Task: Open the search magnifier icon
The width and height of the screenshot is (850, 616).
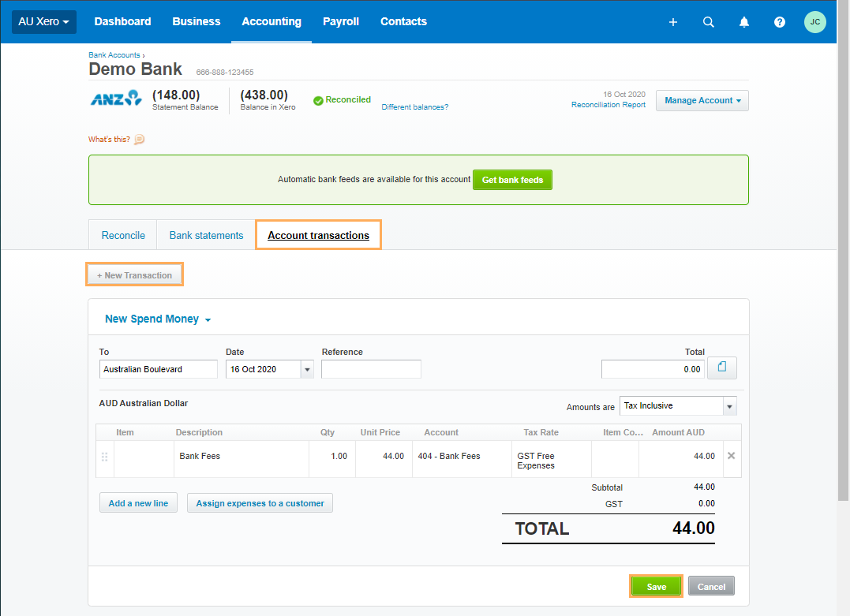Action: tap(709, 22)
